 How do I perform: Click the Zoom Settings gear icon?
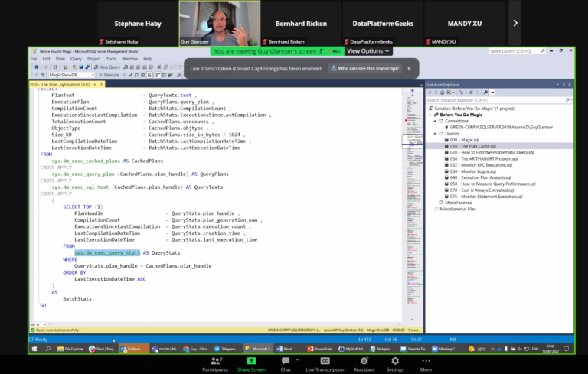click(395, 361)
